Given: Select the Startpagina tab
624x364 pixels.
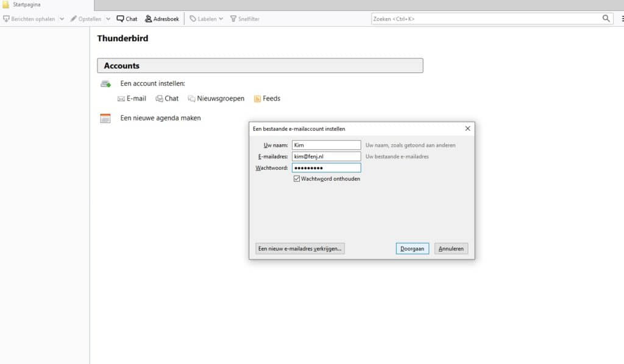Looking at the screenshot, I should 47,5.
